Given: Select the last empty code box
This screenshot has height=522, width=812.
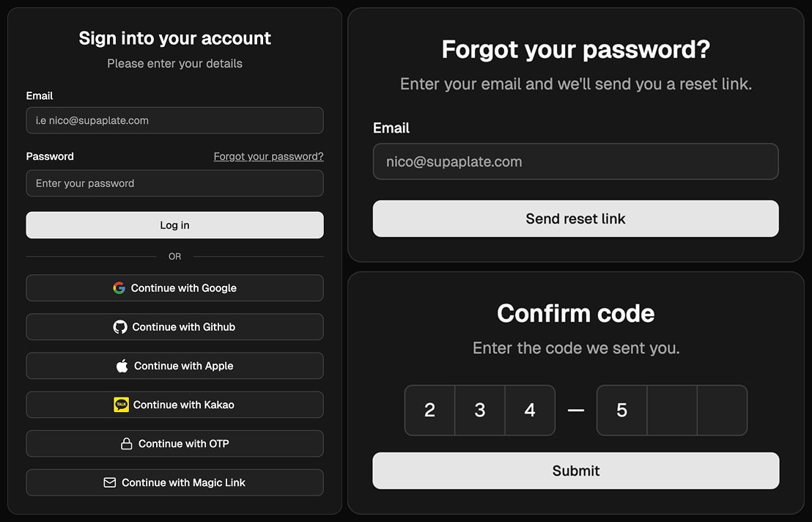Looking at the screenshot, I should [722, 410].
